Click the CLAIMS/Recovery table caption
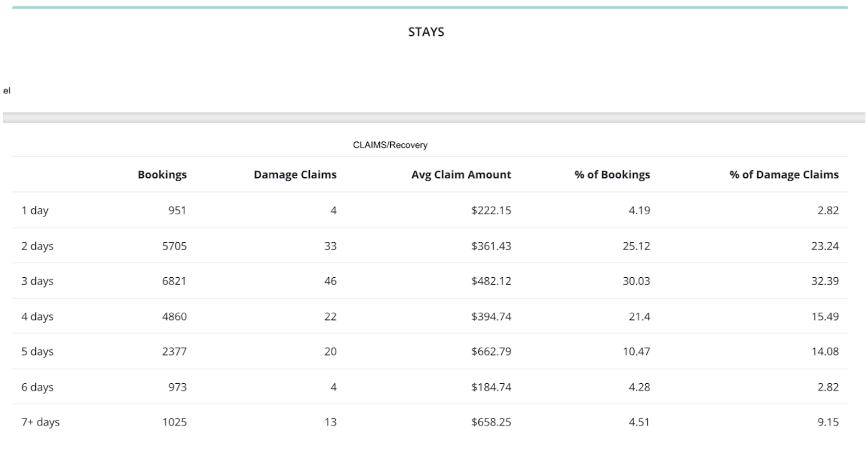This screenshot has width=868, height=462. (x=390, y=145)
